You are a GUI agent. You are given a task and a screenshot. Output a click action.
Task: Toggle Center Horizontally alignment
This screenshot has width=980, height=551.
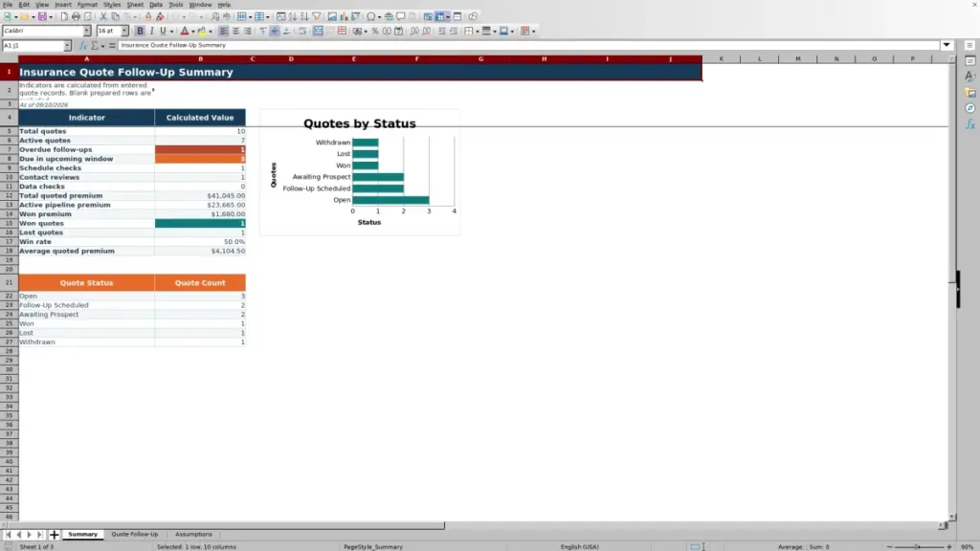[235, 32]
